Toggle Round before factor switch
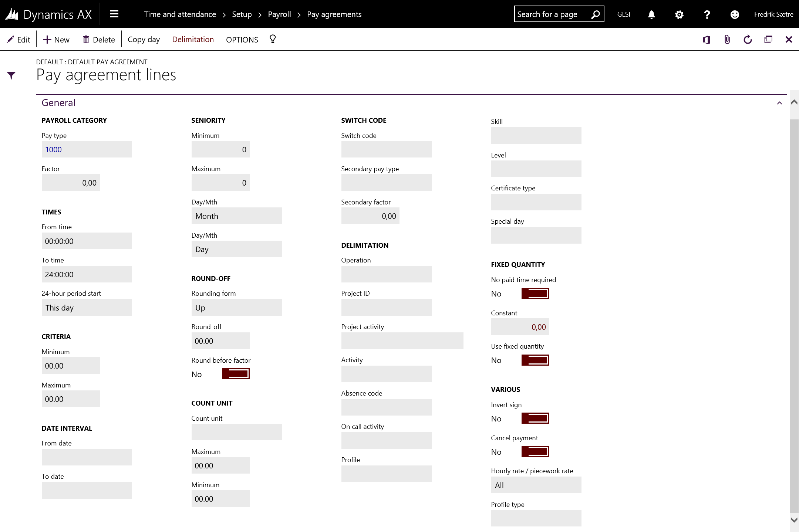Image resolution: width=799 pixels, height=532 pixels. point(236,374)
